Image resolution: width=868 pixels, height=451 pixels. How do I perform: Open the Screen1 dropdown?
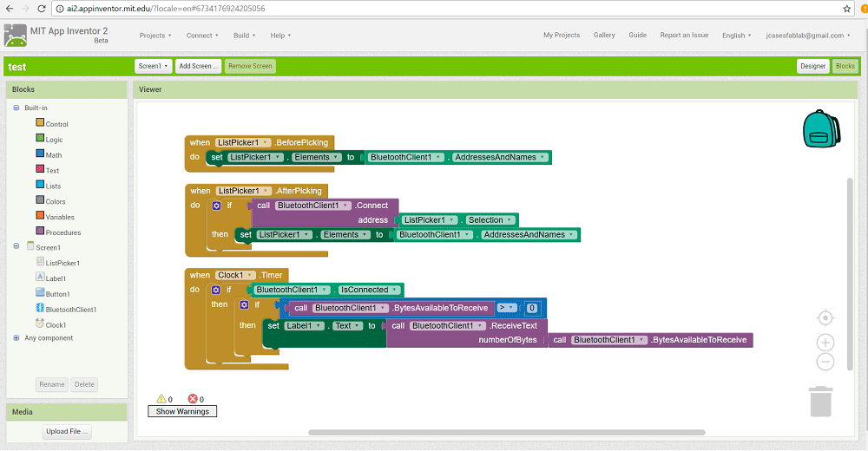click(154, 66)
